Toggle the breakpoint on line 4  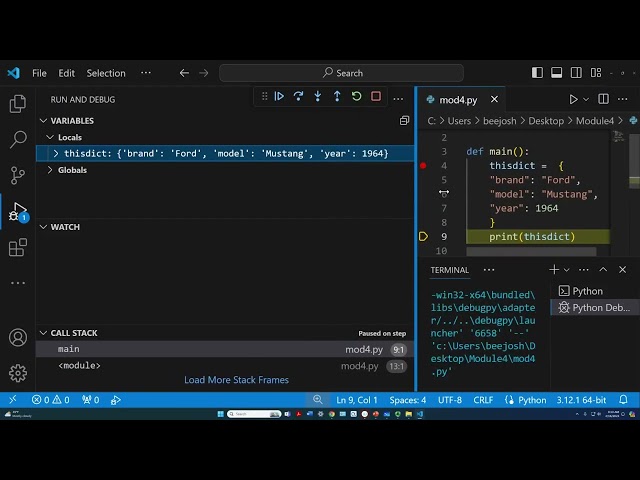click(x=423, y=166)
